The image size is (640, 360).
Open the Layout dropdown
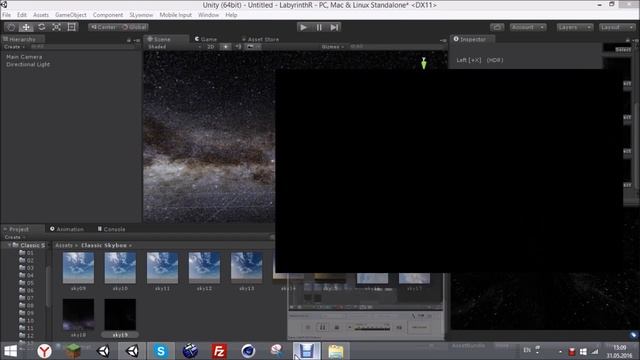pos(617,27)
